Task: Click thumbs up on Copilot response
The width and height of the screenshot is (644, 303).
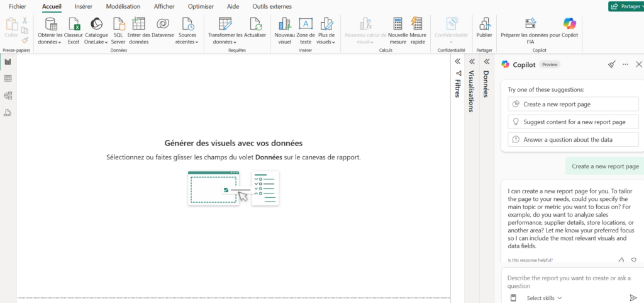Action: coord(621,260)
